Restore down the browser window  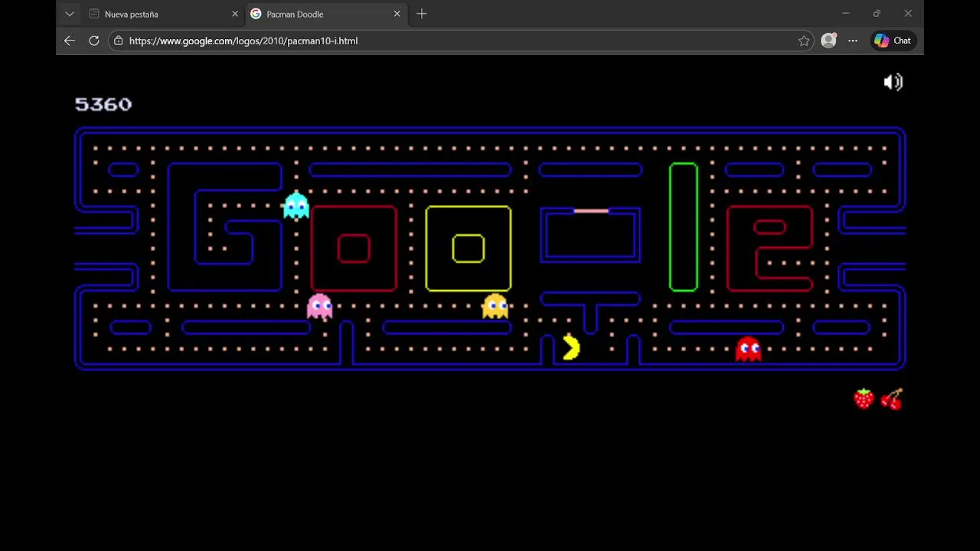click(877, 14)
